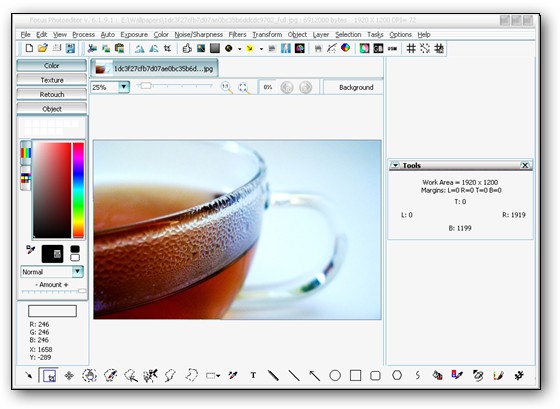Viewport: 560px width, 409px height.
Task: Click the Retouch panel button
Action: point(52,94)
